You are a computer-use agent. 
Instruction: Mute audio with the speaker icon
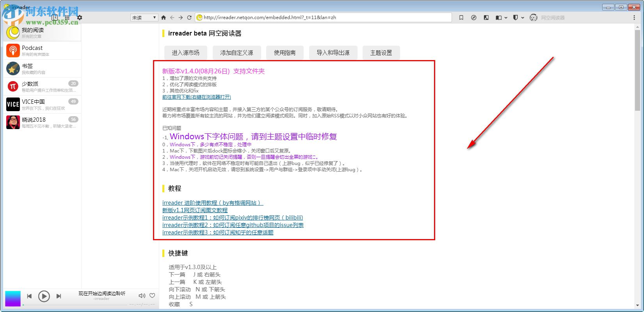coord(142,296)
